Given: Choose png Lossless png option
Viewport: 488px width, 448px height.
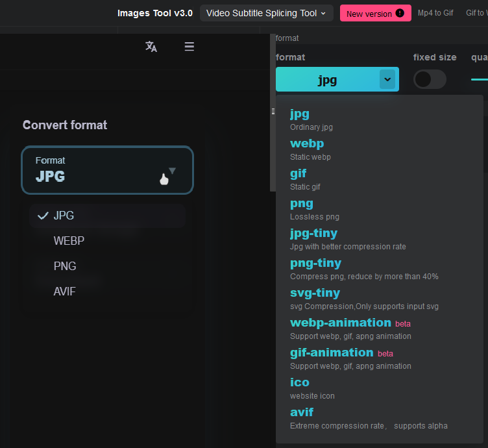Looking at the screenshot, I should pos(379,209).
